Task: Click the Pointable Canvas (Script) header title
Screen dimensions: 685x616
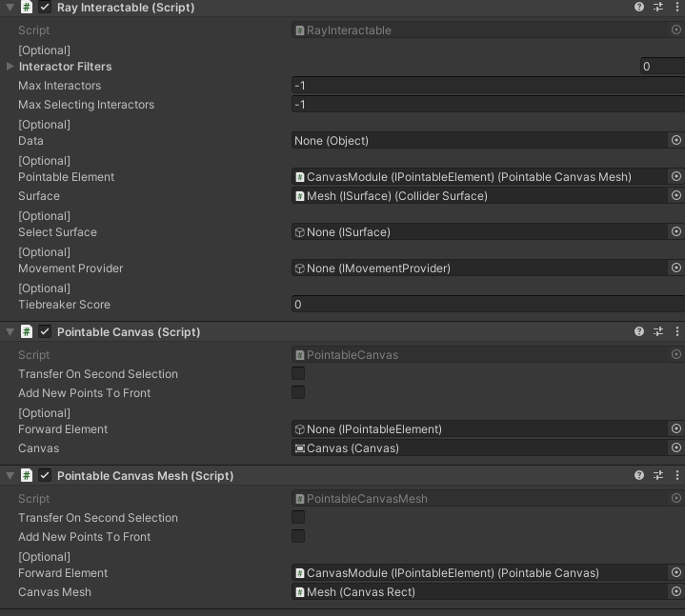Action: click(129, 331)
